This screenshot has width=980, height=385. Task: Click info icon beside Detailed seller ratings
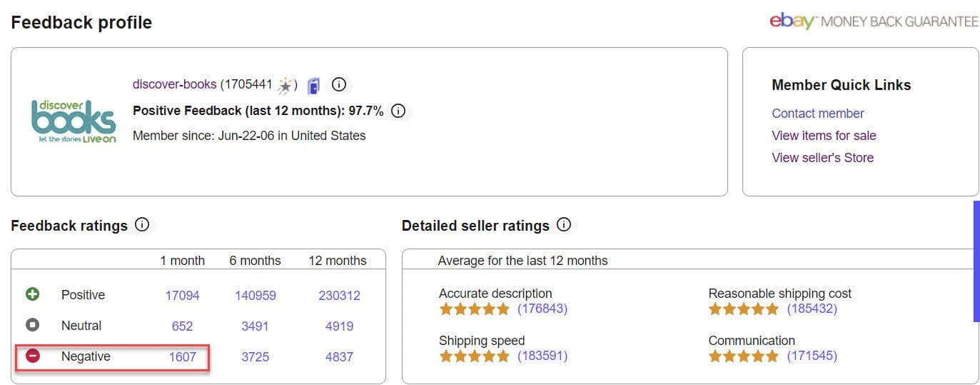564,225
